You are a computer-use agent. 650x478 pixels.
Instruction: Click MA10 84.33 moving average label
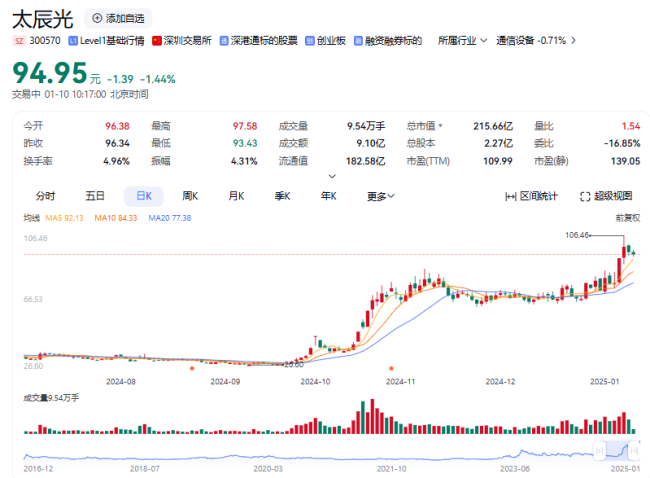tap(116, 218)
